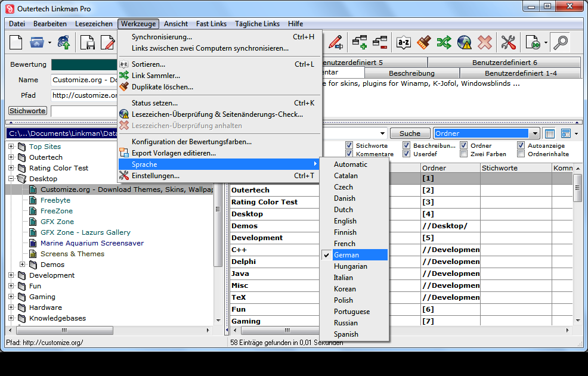Image resolution: width=588 pixels, height=376 pixels.
Task: Select English in the Sprache submenu
Action: point(354,221)
